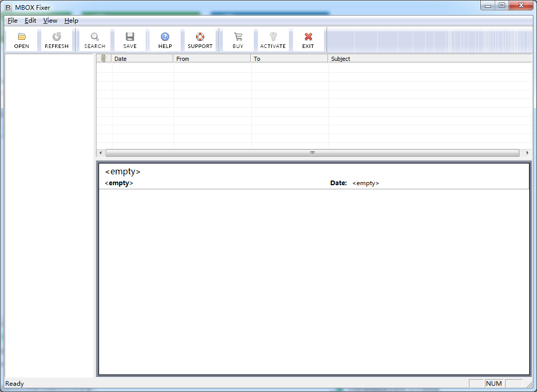Click the MBOX Fixer title bar app icon
This screenshot has height=392, width=537.
8,7
